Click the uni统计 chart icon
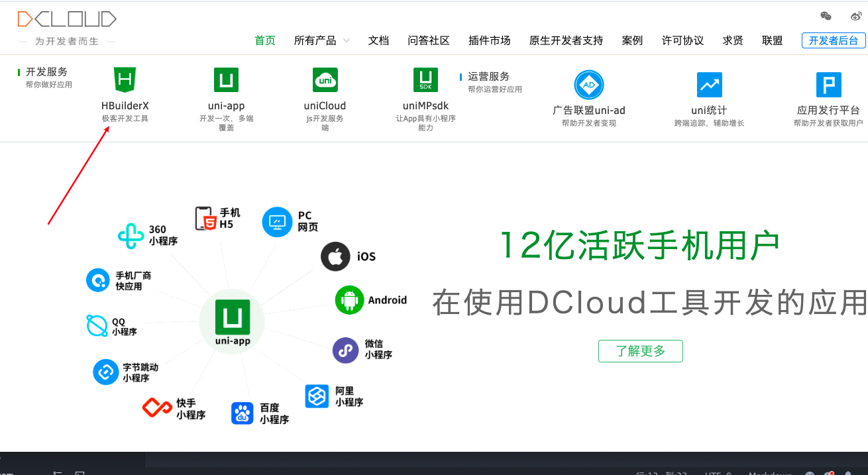Screen dimensions: 868x475 (x=710, y=85)
